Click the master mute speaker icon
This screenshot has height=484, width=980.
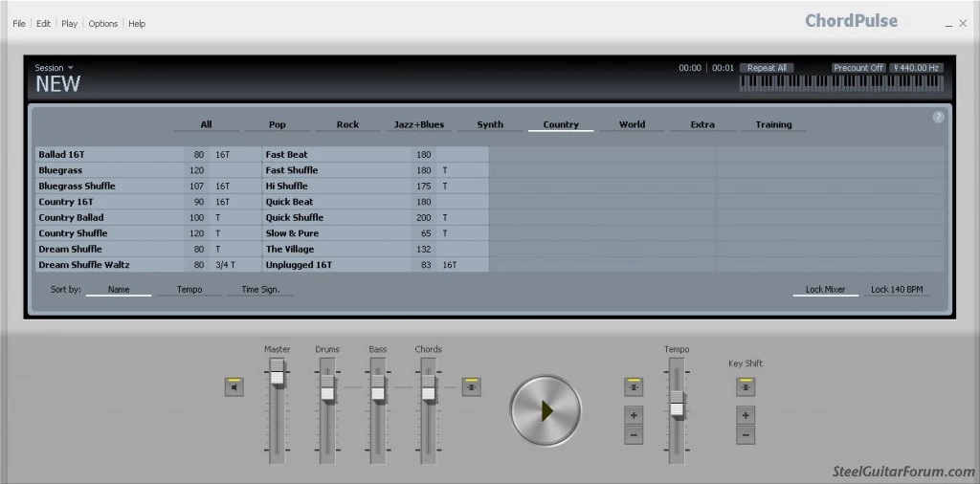234,386
